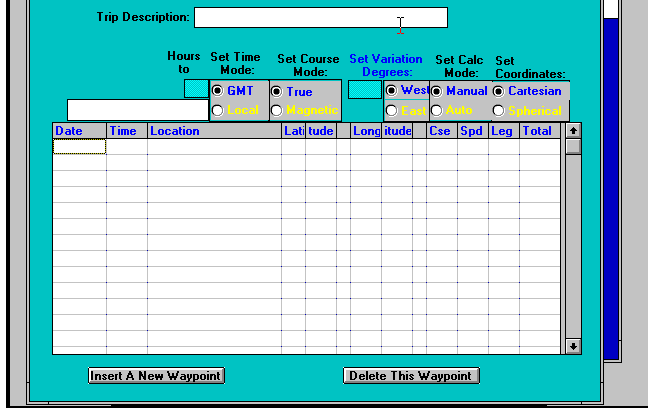Click the Insert A New Waypoint button
The height and width of the screenshot is (408, 648).
point(155,376)
